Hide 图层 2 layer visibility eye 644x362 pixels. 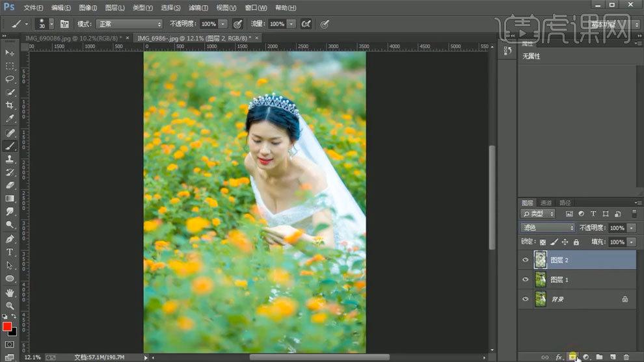(526, 260)
